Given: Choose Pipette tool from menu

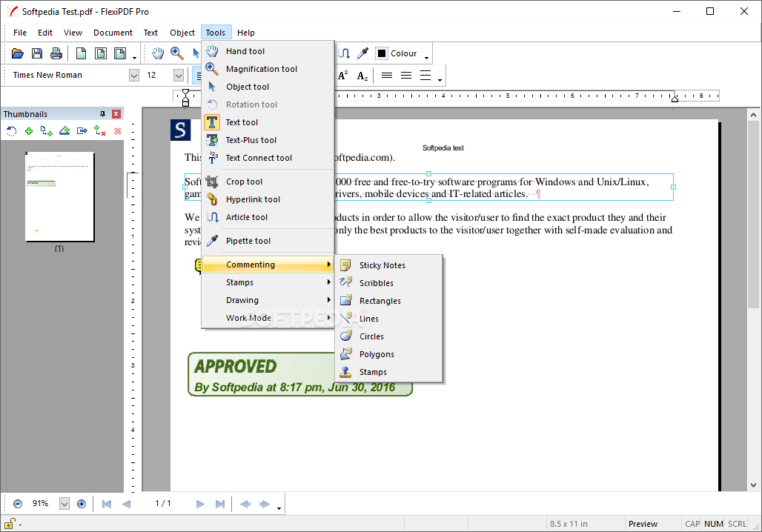Looking at the screenshot, I should tap(268, 241).
